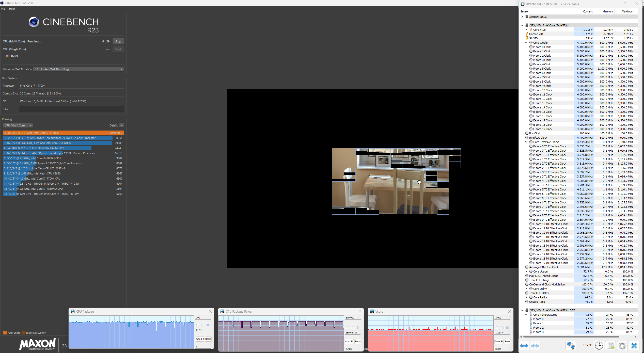Select the white color swatch in CPU Package graph

click(x=198, y=325)
